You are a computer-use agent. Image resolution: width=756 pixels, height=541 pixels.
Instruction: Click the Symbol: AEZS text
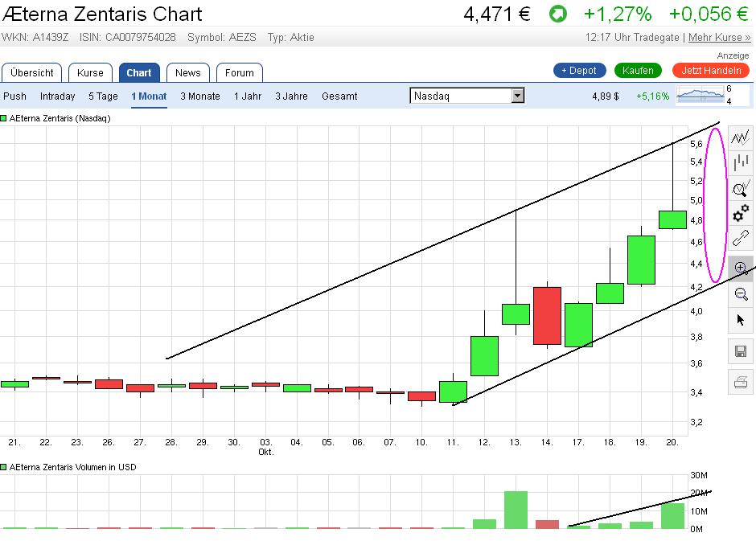click(222, 38)
